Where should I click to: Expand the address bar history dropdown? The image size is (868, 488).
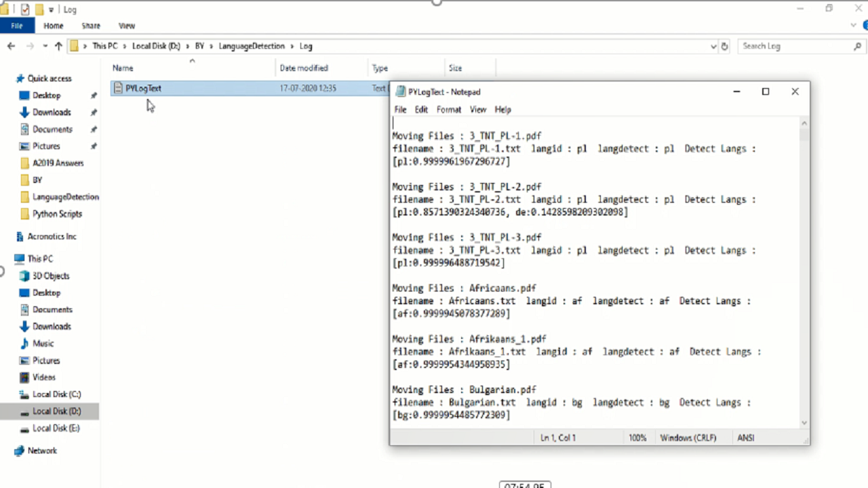[713, 46]
